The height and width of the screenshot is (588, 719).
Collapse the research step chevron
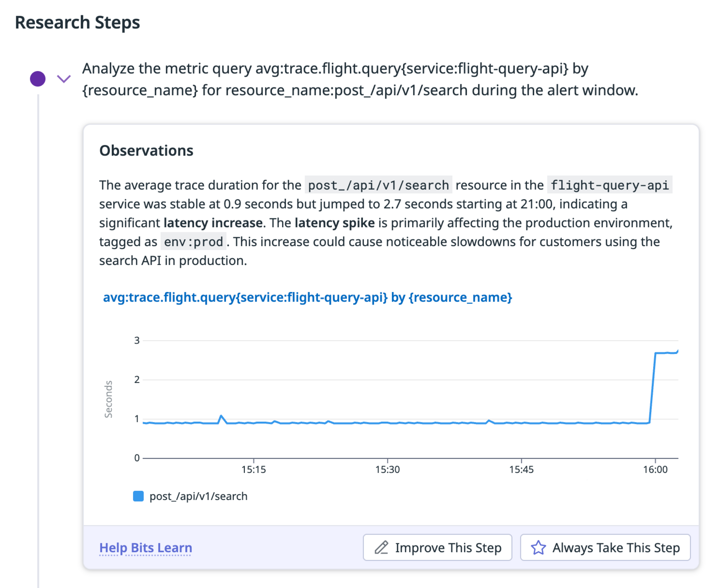(x=64, y=79)
